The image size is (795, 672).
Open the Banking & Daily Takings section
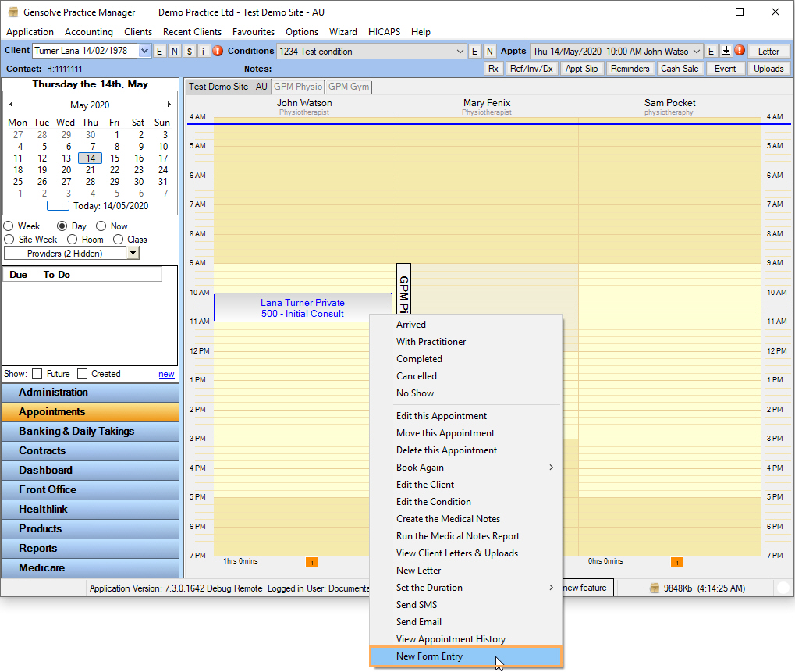[76, 431]
